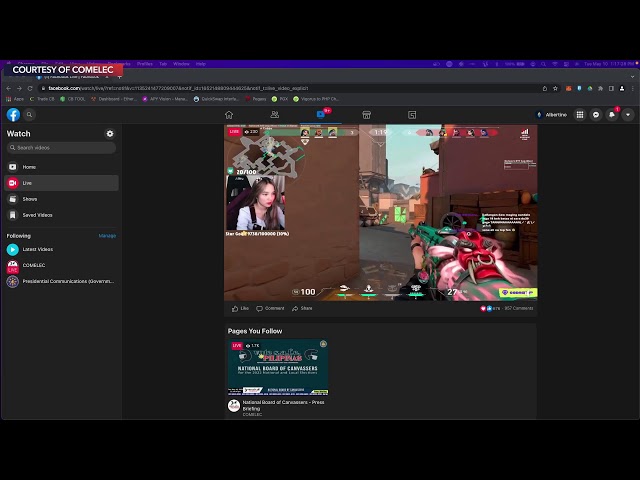Expand the Account dropdown arrow
640x480 pixels.
click(628, 115)
